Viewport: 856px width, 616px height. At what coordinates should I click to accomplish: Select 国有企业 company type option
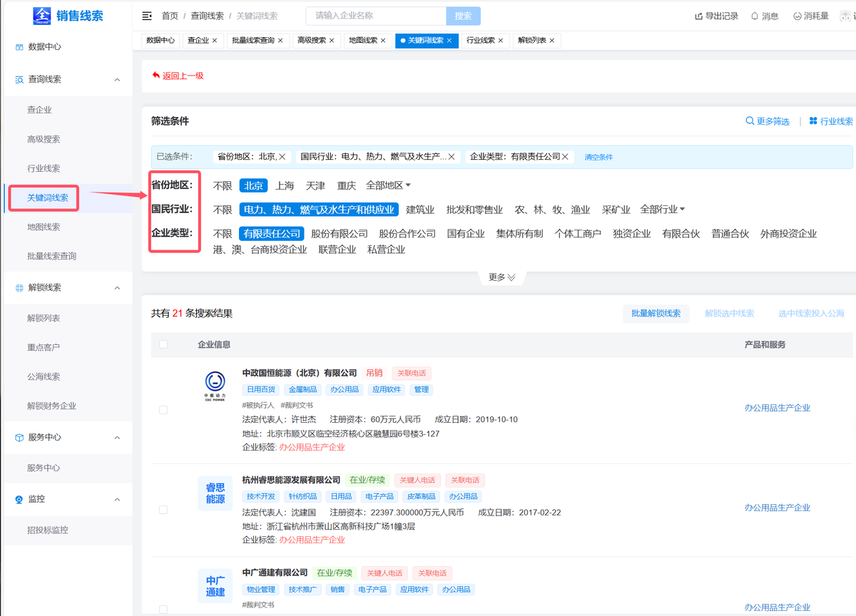click(466, 234)
